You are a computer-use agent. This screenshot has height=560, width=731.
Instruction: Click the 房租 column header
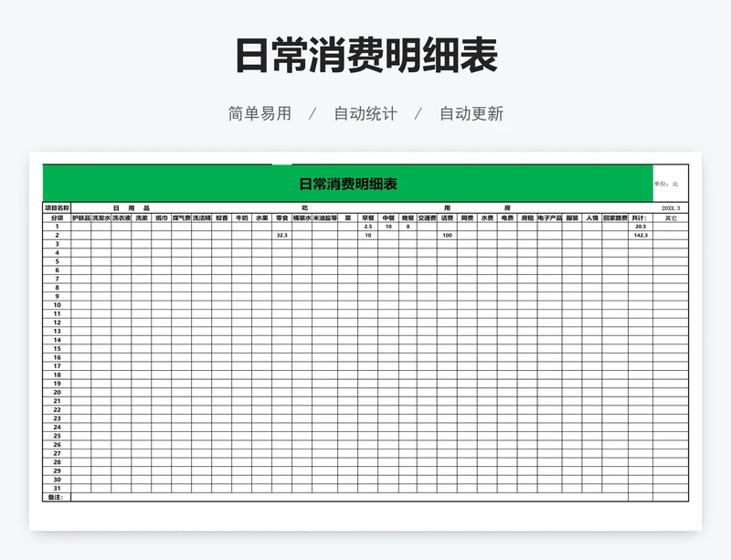click(527, 217)
